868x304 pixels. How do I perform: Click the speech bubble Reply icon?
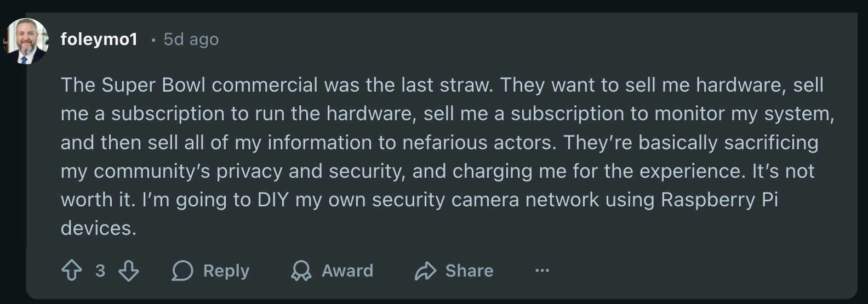click(182, 271)
